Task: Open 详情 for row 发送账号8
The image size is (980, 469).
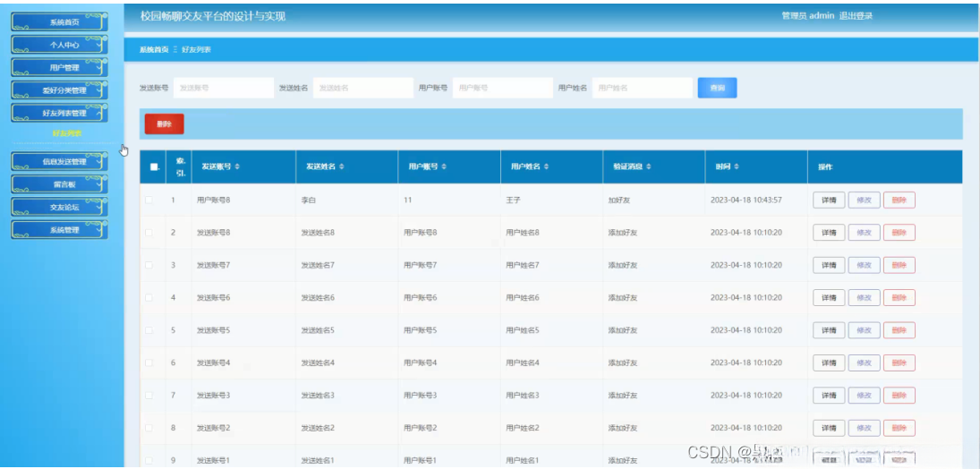Action: pos(829,233)
